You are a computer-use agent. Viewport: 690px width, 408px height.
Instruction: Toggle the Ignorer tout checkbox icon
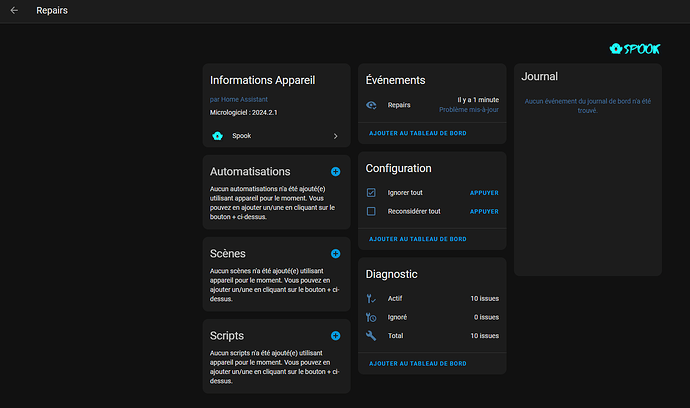point(371,192)
